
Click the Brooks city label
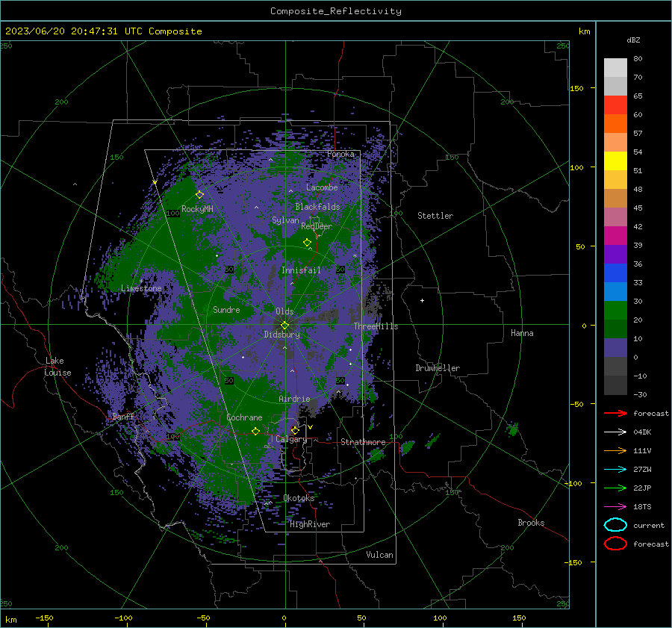tap(531, 523)
